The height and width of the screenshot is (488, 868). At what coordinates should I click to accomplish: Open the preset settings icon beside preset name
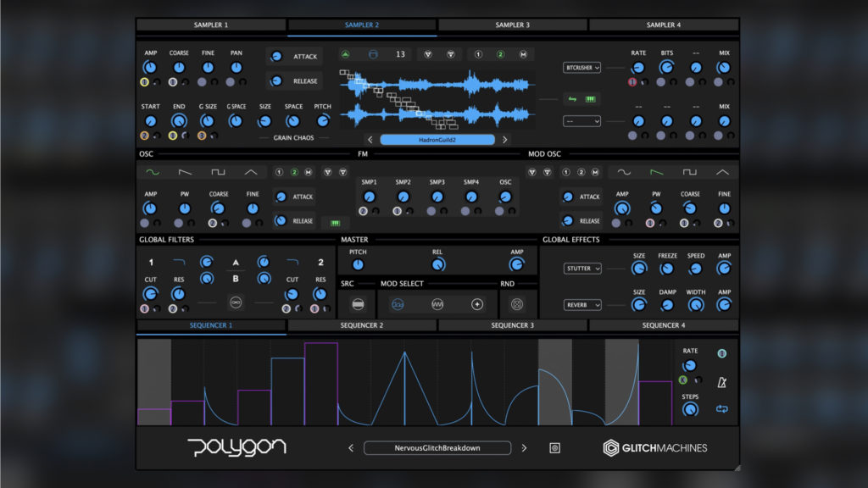point(554,448)
